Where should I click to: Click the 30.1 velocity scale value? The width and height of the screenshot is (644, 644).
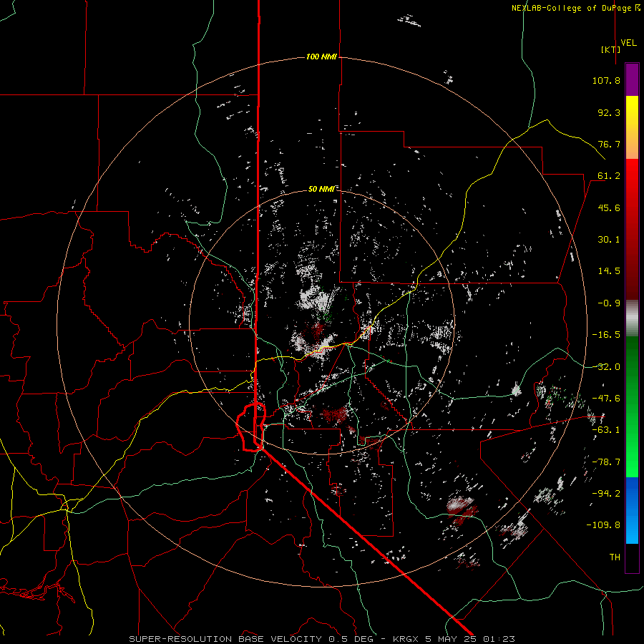click(x=609, y=240)
